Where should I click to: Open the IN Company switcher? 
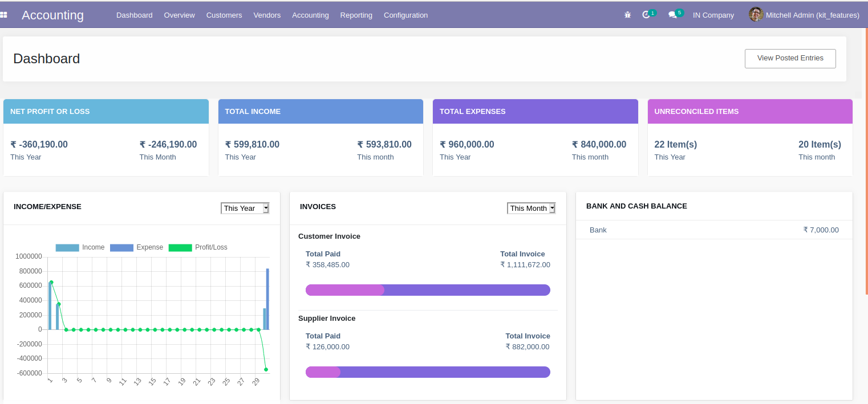713,15
